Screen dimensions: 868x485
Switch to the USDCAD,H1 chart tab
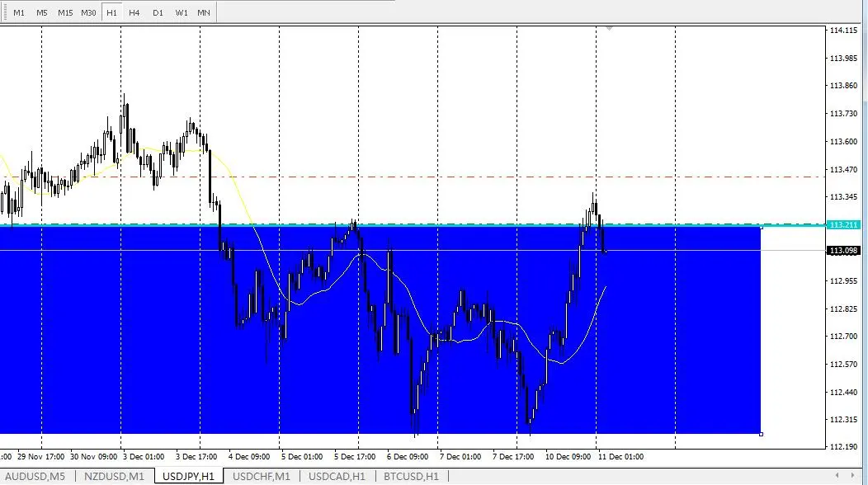pos(337,476)
